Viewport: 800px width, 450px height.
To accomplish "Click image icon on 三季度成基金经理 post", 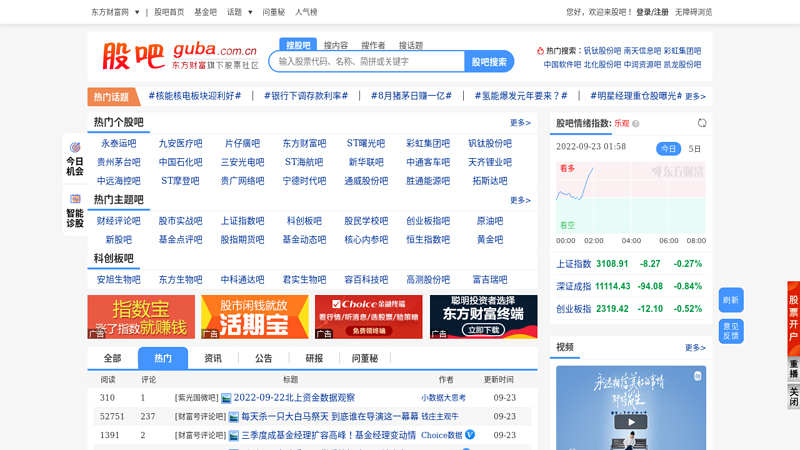I will 234,435.
